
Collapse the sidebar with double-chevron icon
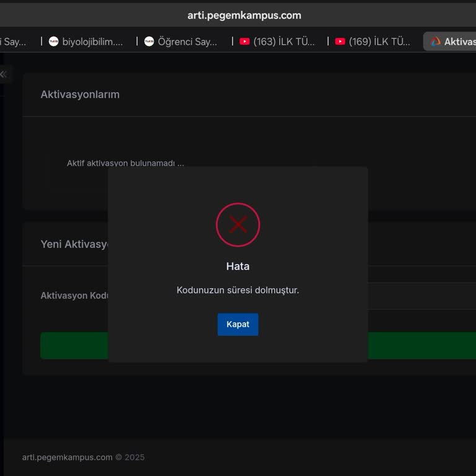(4, 74)
